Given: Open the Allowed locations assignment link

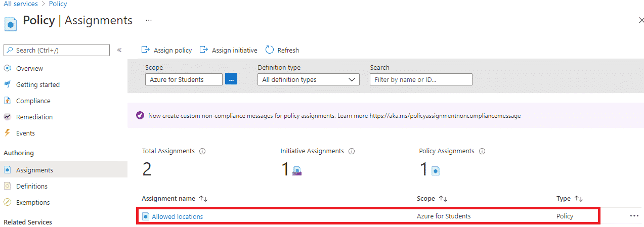Looking at the screenshot, I should tap(178, 216).
